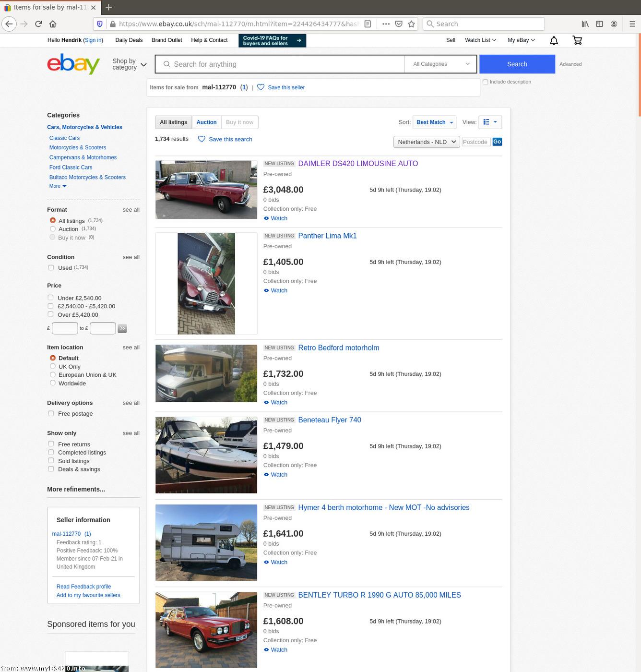Viewport: 641px width, 672px height.
Task: Watch the Retro Bedford motorholm listing
Action: [275, 403]
